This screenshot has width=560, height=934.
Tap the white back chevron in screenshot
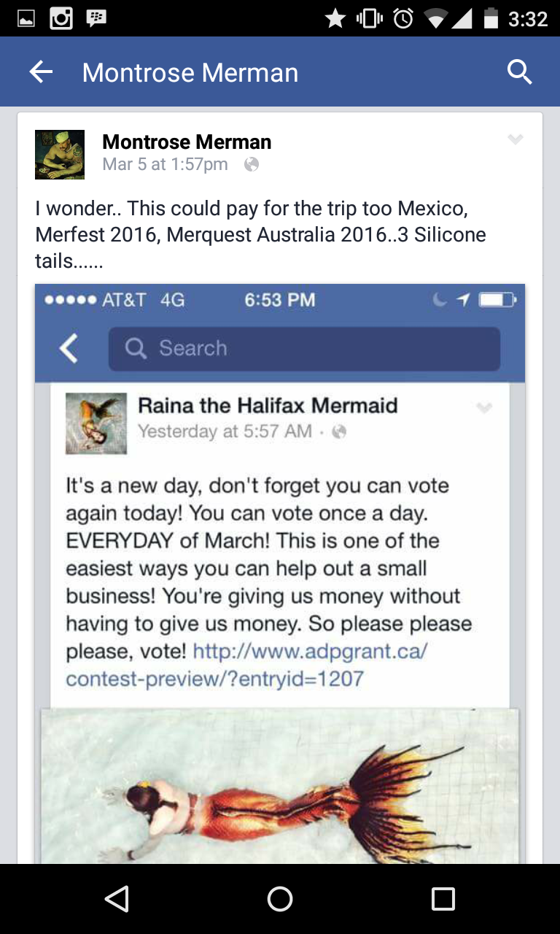tap(69, 349)
